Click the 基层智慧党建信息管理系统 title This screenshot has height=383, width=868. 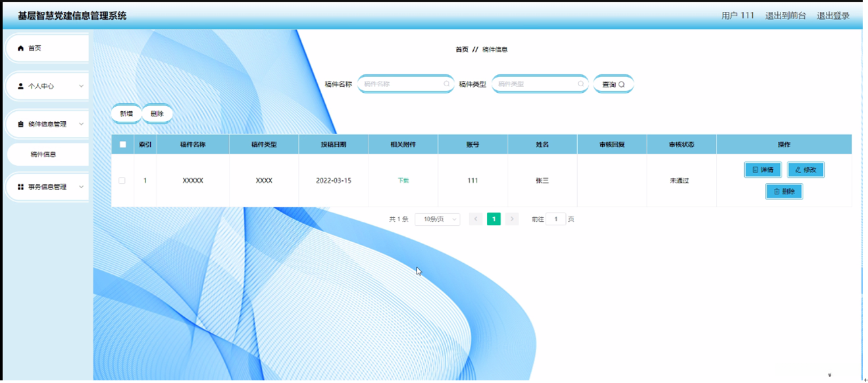pyautogui.click(x=72, y=16)
